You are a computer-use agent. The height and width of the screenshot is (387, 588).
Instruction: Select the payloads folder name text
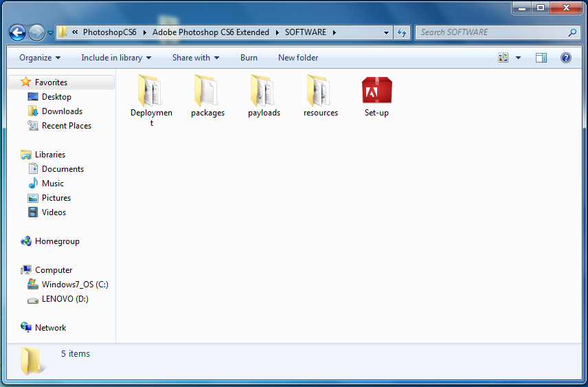264,113
